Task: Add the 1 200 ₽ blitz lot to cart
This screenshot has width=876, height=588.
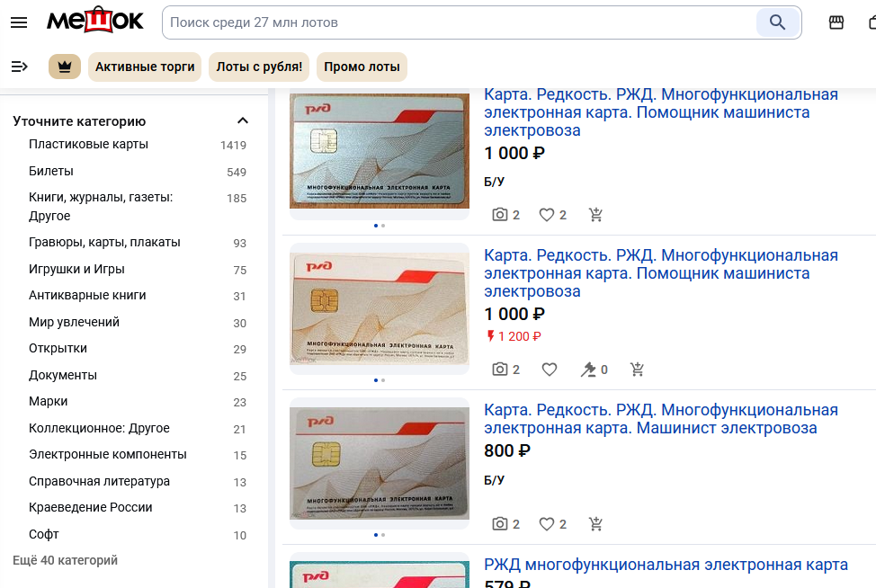Action: tap(637, 370)
